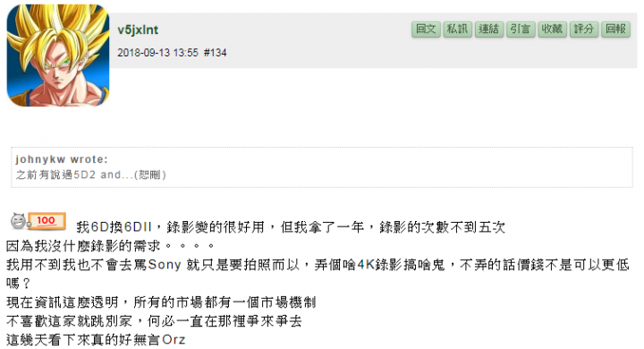This screenshot has height=349, width=644.
Task: Click the 回文 reply button
Action: 426,30
